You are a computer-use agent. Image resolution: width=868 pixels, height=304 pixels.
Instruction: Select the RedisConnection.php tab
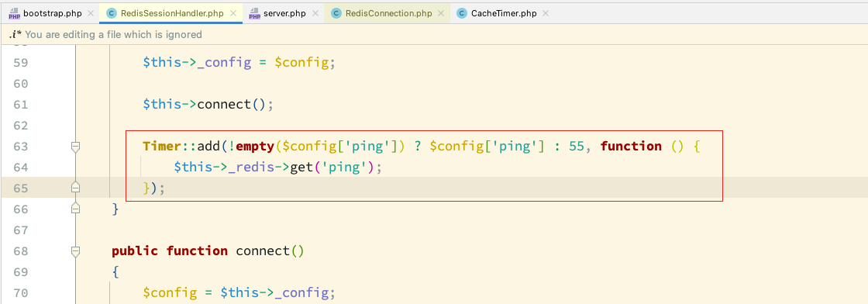click(x=388, y=13)
